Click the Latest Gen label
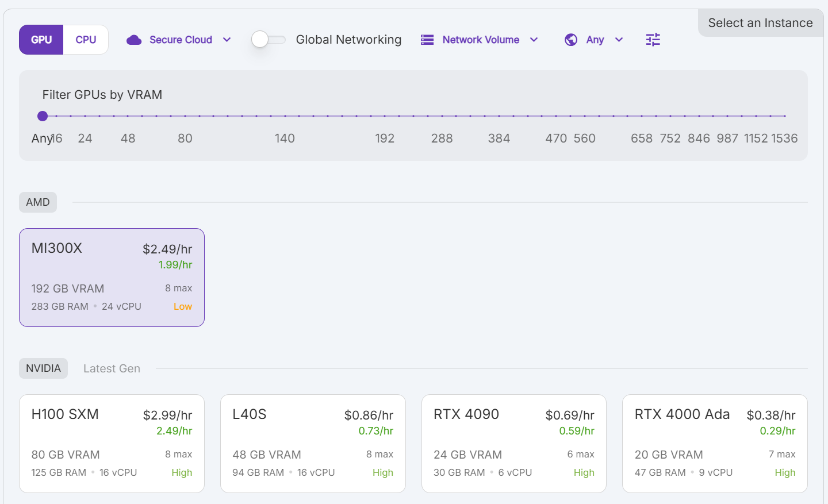Image resolution: width=828 pixels, height=504 pixels. click(112, 368)
